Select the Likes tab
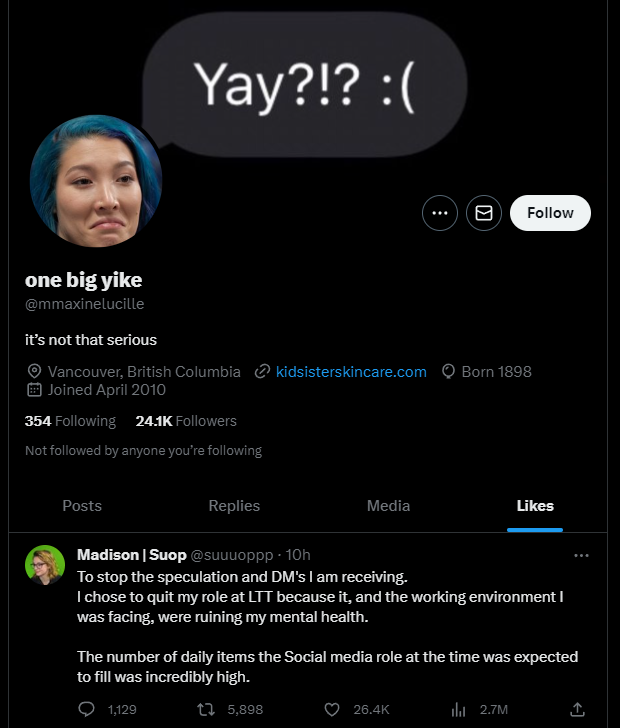 pyautogui.click(x=535, y=506)
